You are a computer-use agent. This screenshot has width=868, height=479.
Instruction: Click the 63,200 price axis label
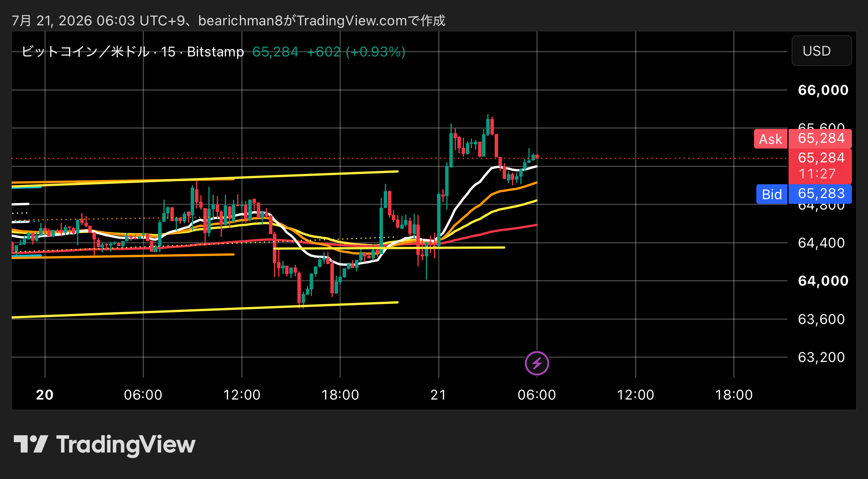821,357
